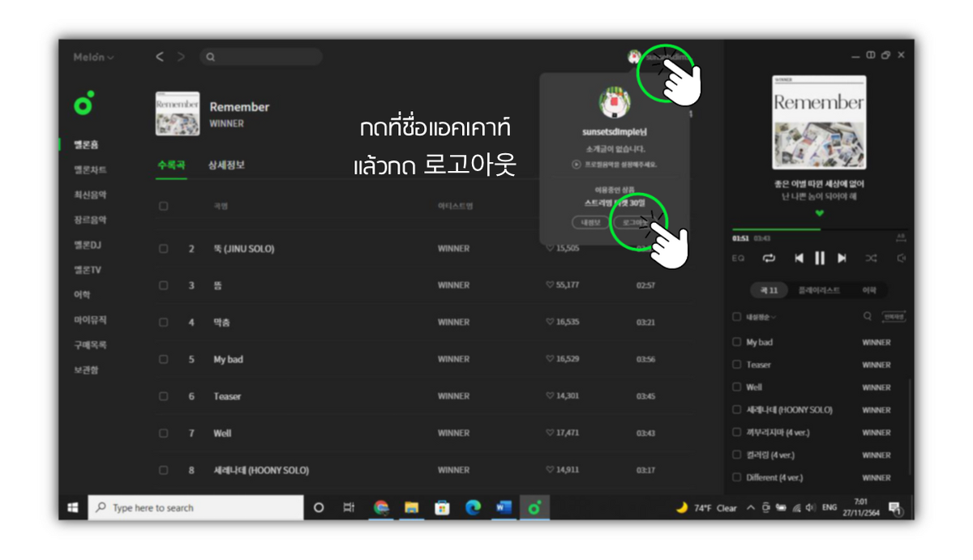Image resolution: width=973 pixels, height=560 pixels.
Task: Skip to the next track
Action: click(x=842, y=258)
